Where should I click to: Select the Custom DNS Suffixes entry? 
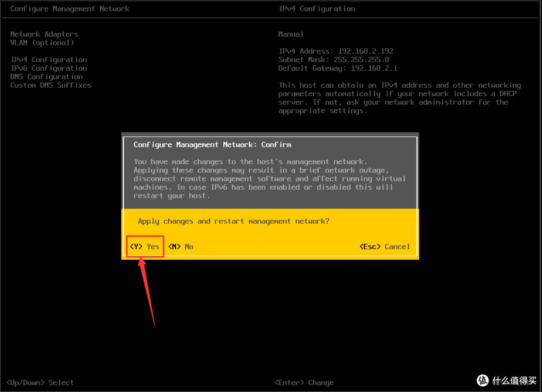pos(51,85)
